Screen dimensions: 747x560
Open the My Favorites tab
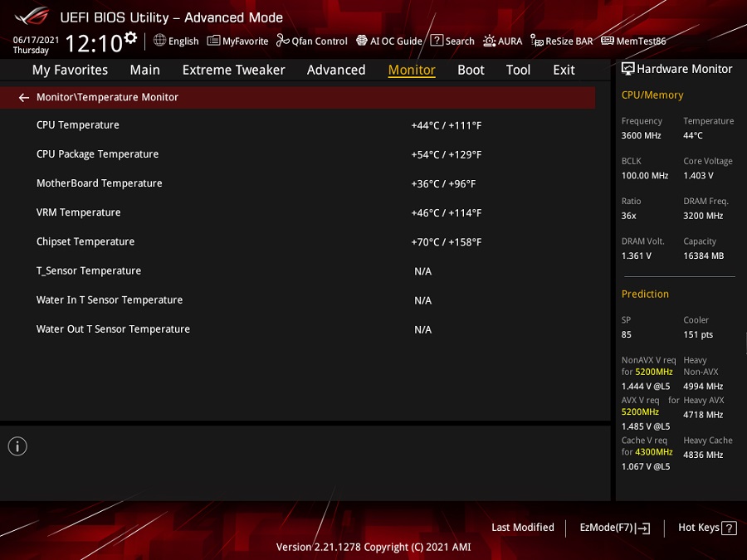[x=70, y=70]
